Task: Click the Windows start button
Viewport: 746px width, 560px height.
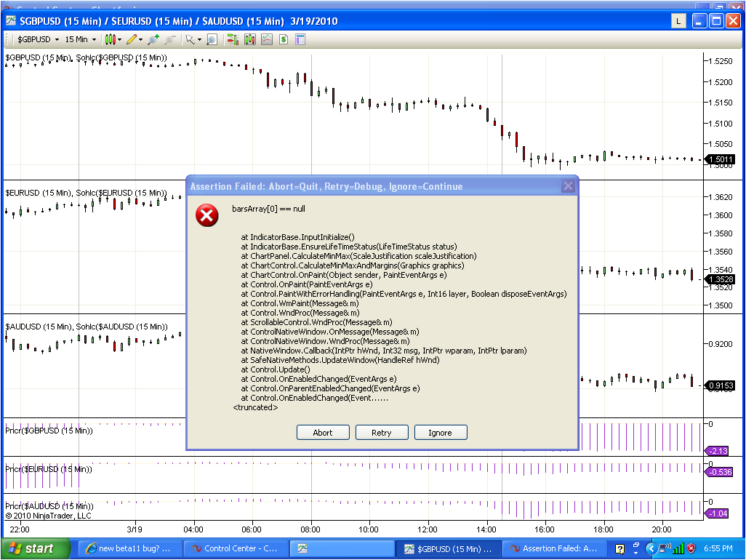Action: (x=36, y=548)
